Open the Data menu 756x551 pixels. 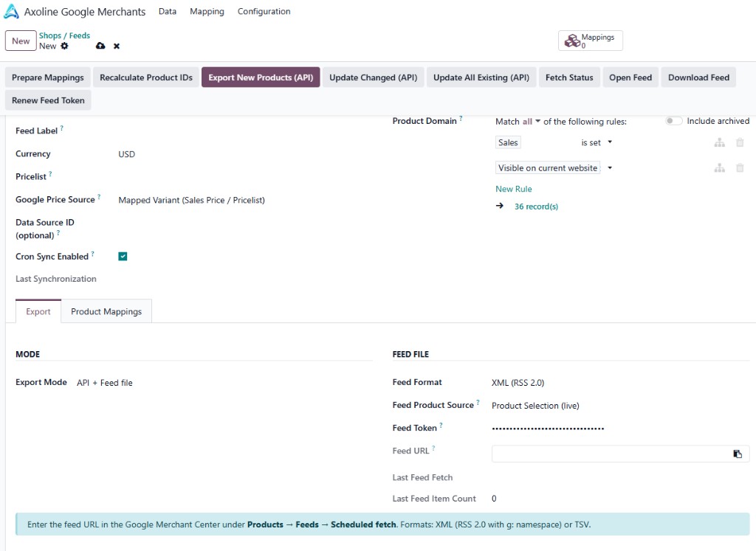coord(168,12)
